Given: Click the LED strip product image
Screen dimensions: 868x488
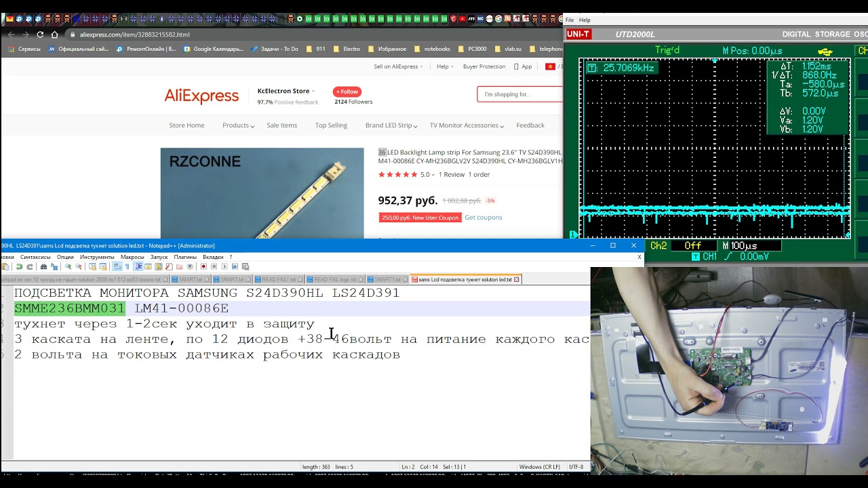Looking at the screenshot, I should coord(262,193).
